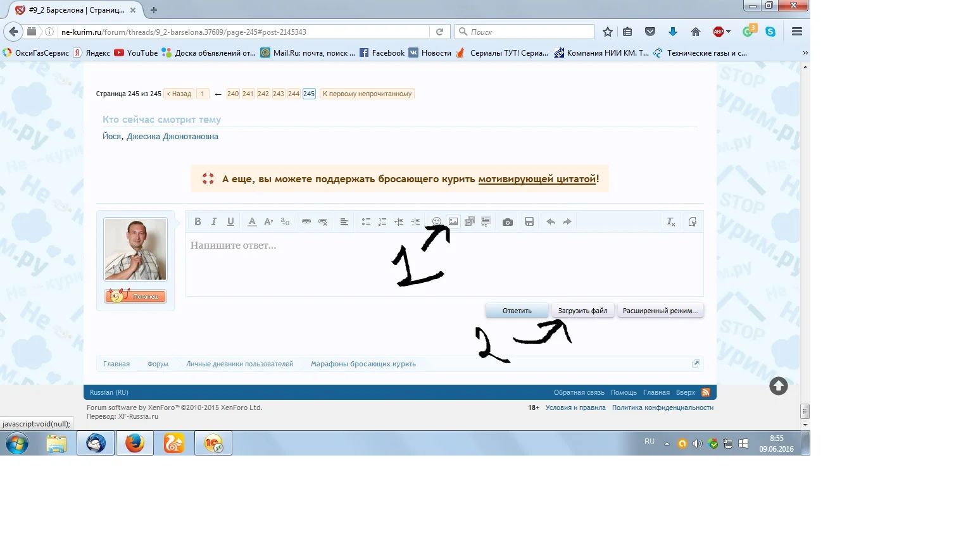The image size is (980, 534).
Task: Click the unlink icon in the toolbar
Action: point(323,221)
